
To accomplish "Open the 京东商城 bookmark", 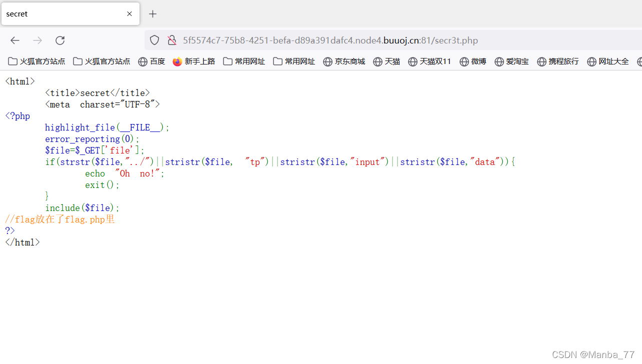I will [x=344, y=61].
